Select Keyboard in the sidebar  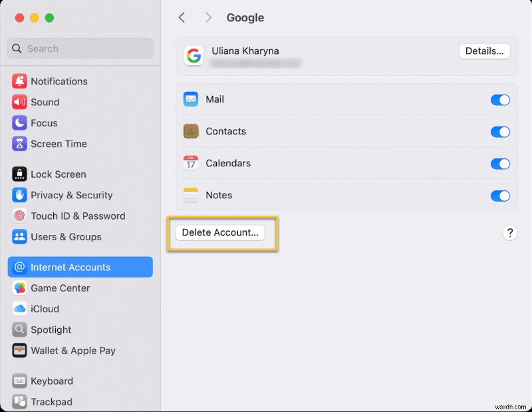pos(80,381)
